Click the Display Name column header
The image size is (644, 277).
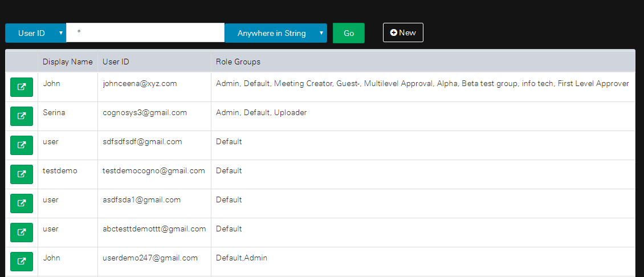(68, 62)
